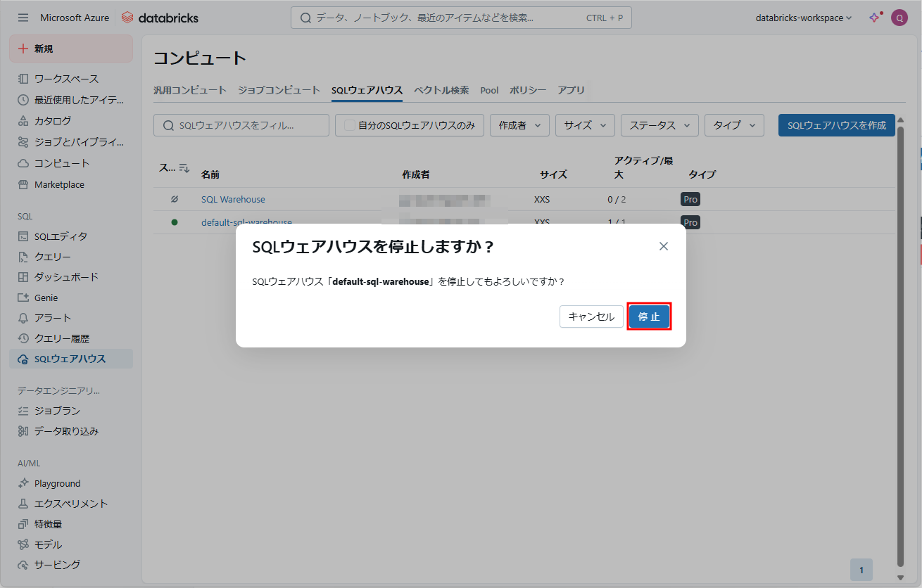Viewport: 922px width, 588px height.
Task: Click the vertical scrollbar of the list
Action: point(899,345)
